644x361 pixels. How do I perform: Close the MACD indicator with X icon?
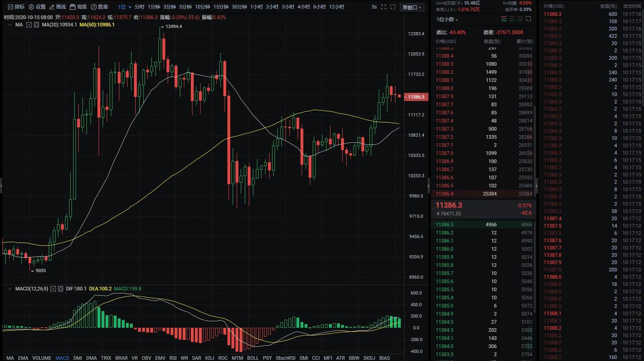(61, 289)
